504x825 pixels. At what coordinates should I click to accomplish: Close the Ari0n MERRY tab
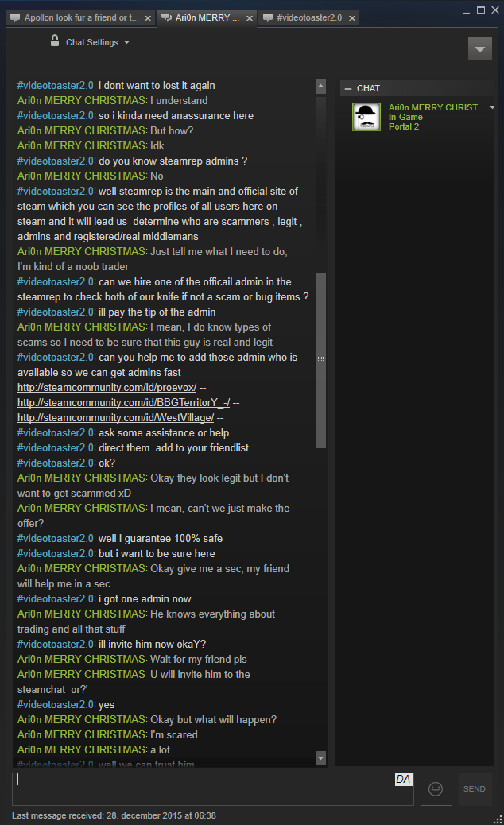click(250, 18)
